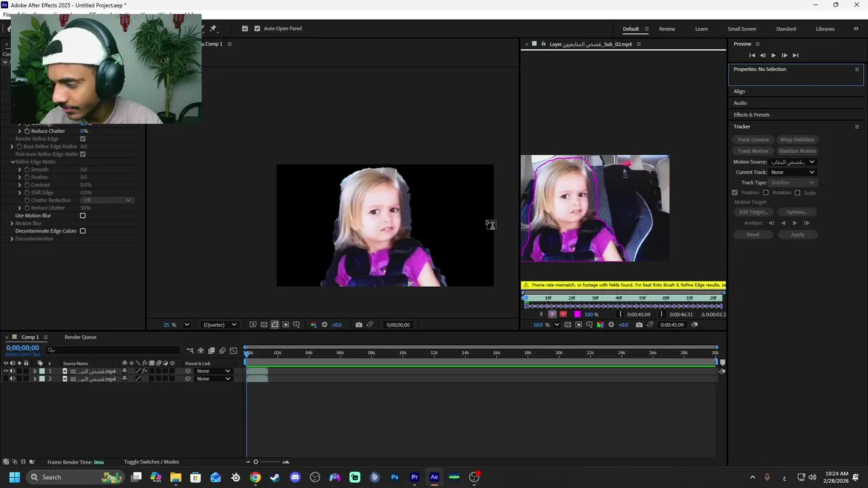Expand layer 1 properties in timeline
Image resolution: width=868 pixels, height=488 pixels.
pos(35,371)
